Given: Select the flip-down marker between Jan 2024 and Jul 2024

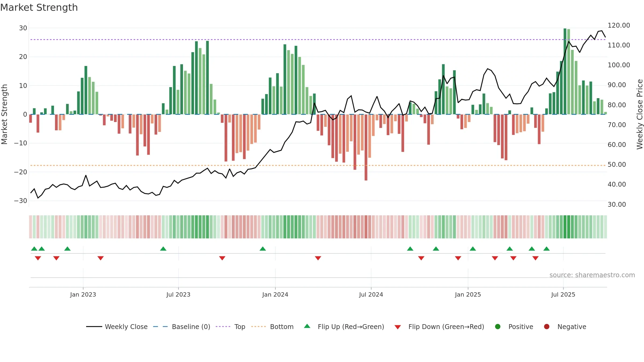Looking at the screenshot, I should coord(318,258).
